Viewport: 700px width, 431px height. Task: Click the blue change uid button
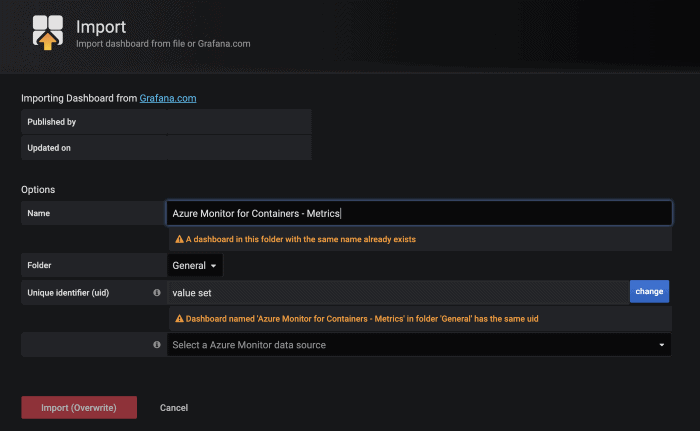click(649, 291)
